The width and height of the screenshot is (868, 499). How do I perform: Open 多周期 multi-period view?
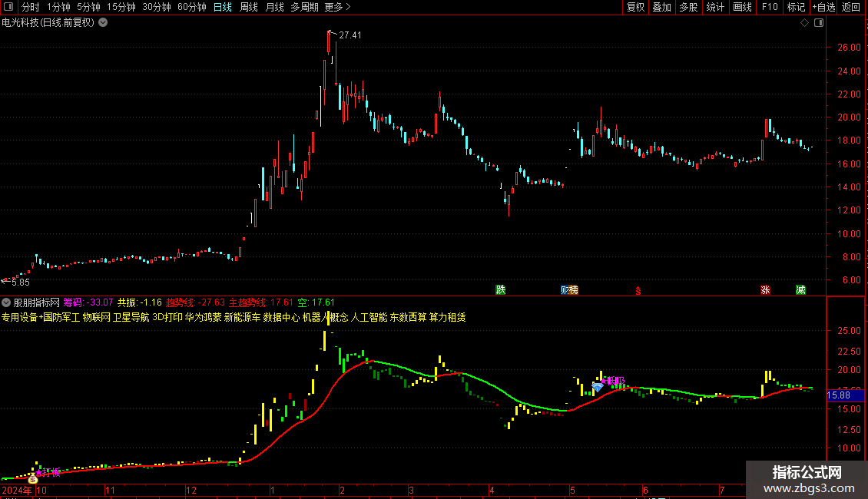304,7
